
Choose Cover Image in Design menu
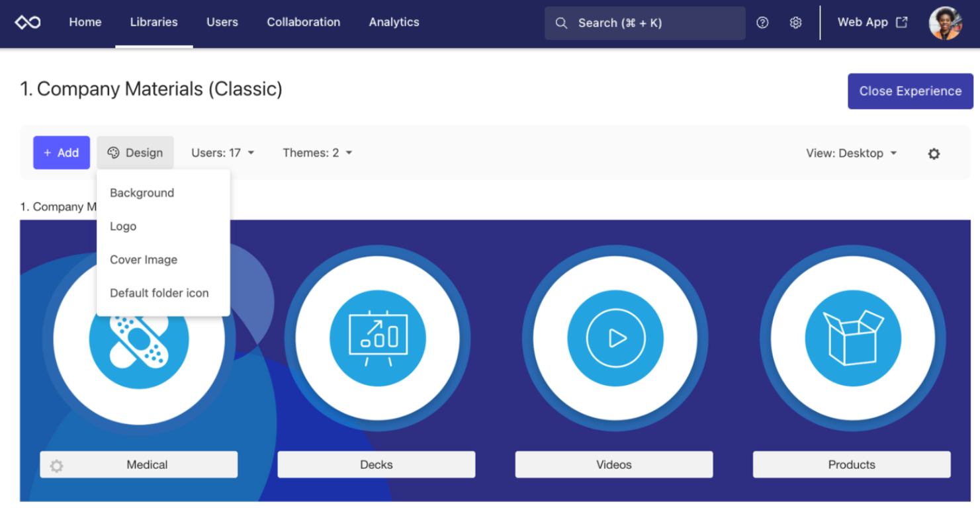(163, 260)
